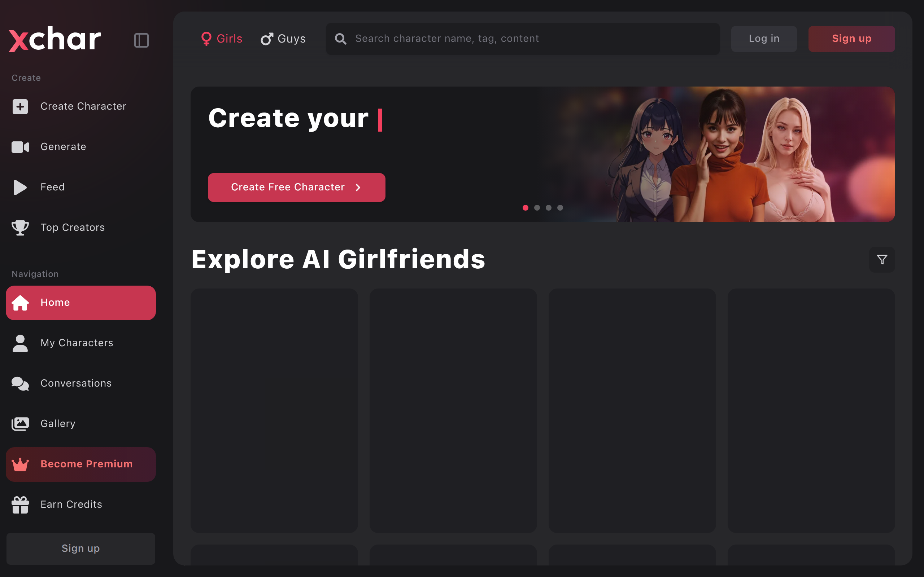Open Generate via video camera icon
Viewport: 924px width, 577px height.
click(20, 147)
